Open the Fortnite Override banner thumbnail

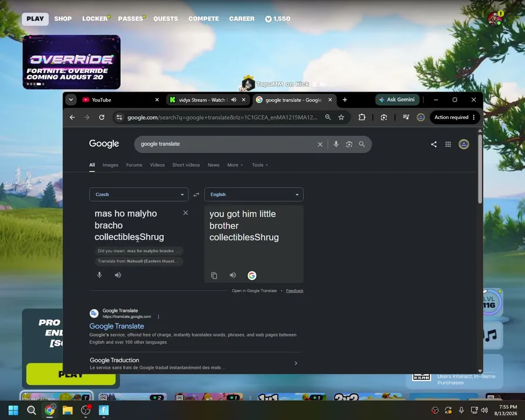pos(71,62)
